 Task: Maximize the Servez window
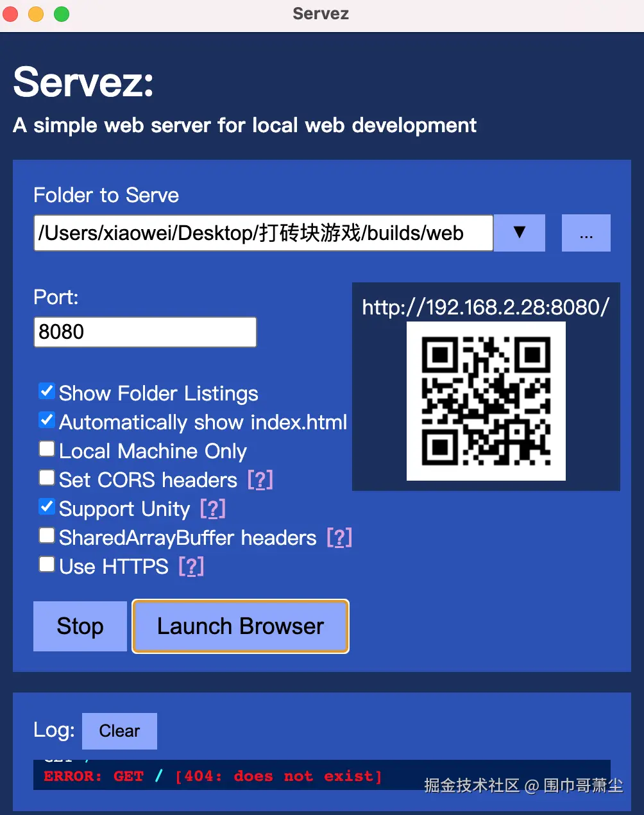pyautogui.click(x=62, y=13)
